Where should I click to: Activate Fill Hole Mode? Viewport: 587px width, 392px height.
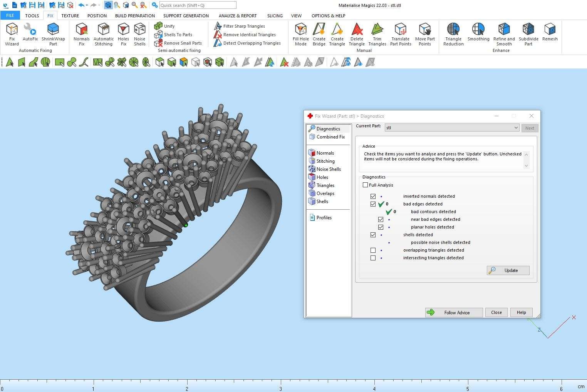coord(300,34)
